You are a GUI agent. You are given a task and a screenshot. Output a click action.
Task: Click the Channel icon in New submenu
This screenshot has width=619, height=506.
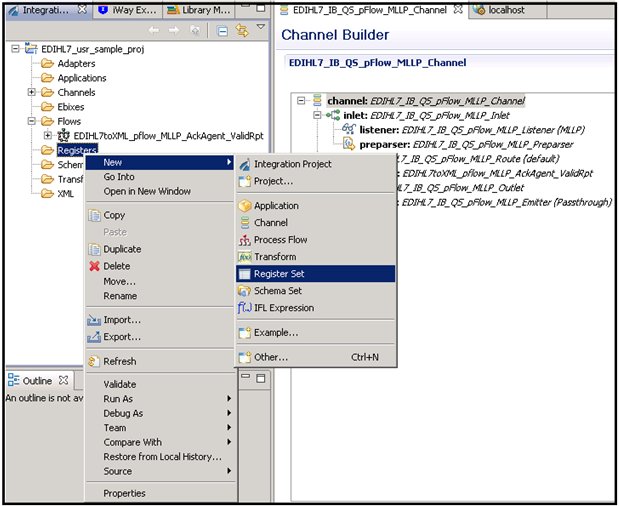[x=245, y=223]
